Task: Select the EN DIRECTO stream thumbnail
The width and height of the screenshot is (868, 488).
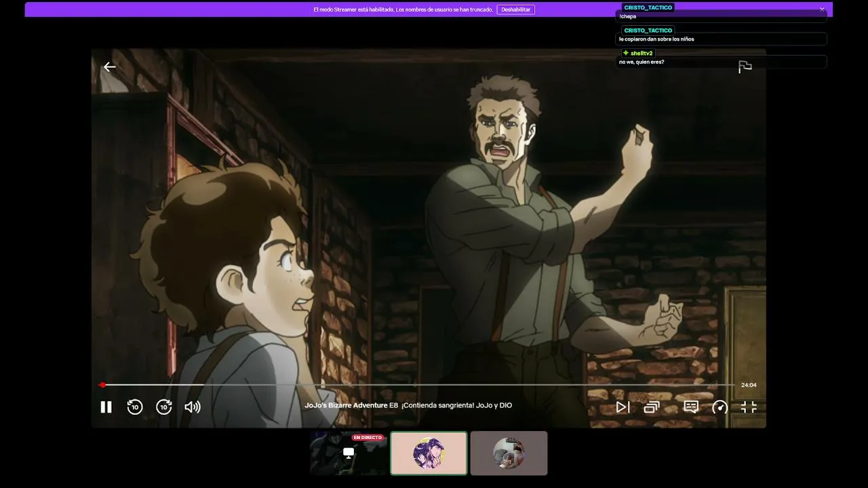Action: 349,453
